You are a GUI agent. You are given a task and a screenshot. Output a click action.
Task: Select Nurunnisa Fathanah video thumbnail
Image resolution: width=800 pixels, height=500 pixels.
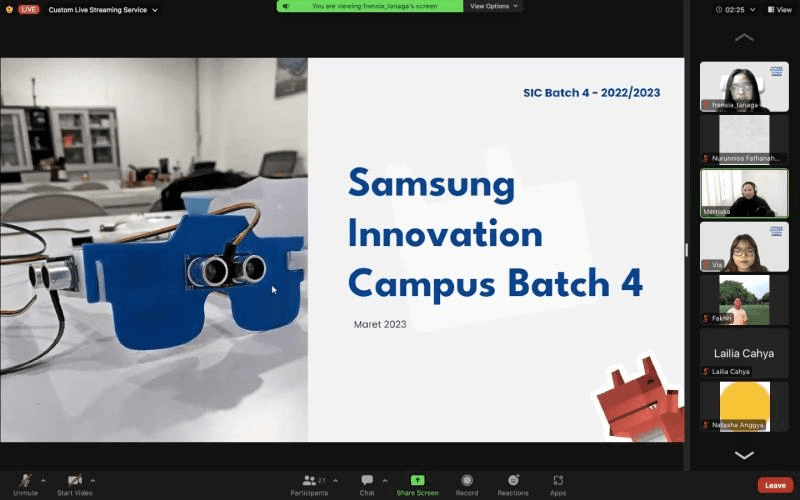coord(744,140)
